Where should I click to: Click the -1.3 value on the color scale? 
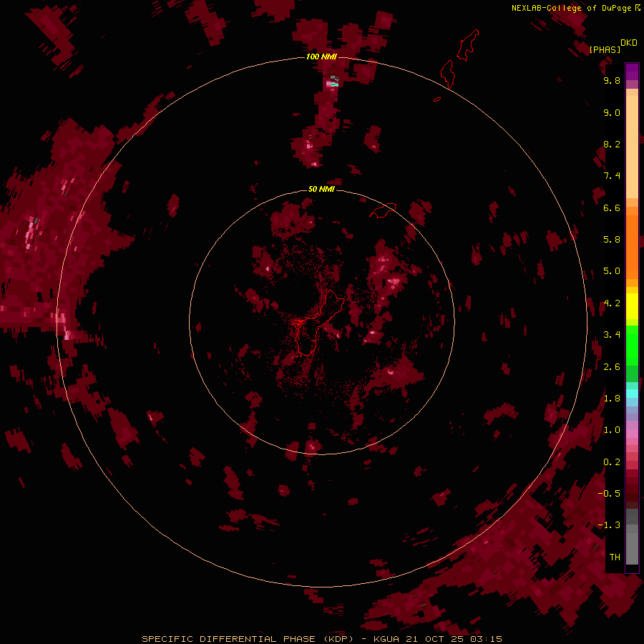coord(609,525)
